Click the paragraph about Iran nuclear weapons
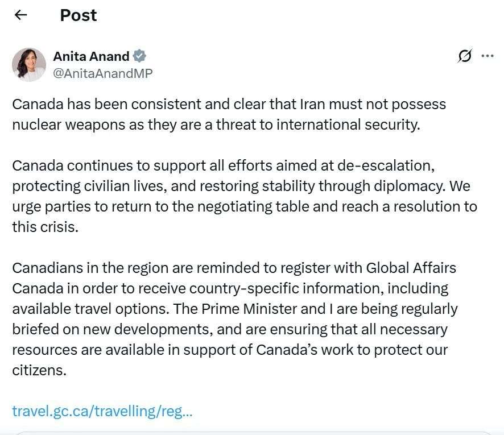The width and height of the screenshot is (504, 435). tap(229, 114)
